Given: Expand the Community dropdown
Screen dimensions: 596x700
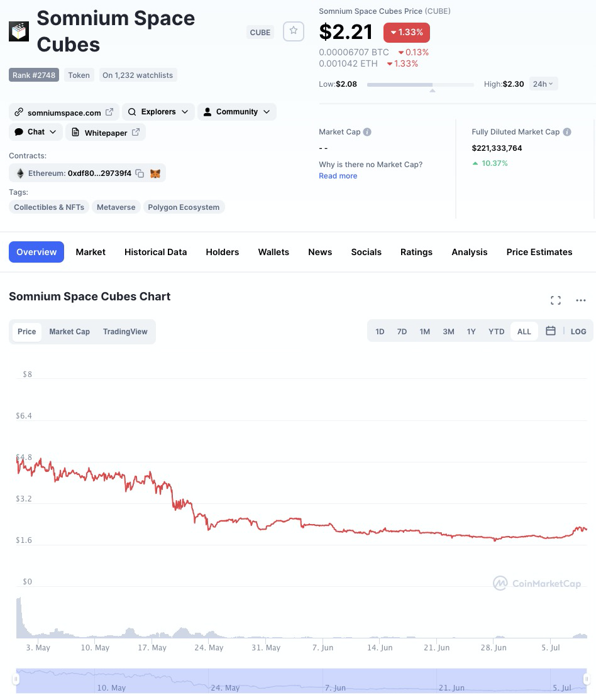Looking at the screenshot, I should [237, 112].
